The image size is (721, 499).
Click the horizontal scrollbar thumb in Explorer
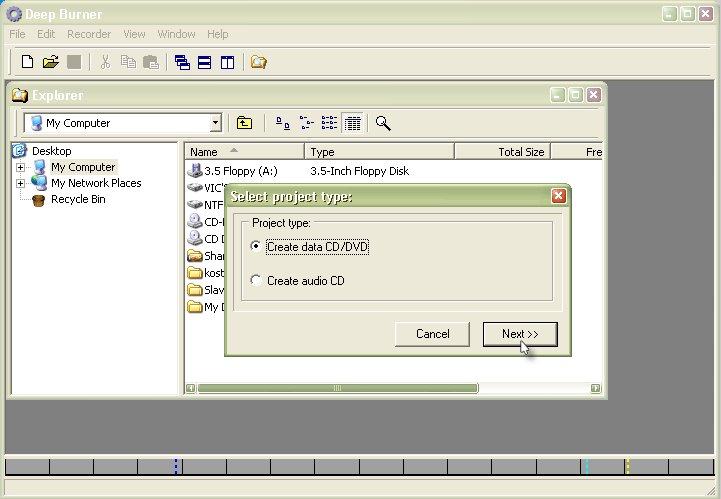click(338, 388)
